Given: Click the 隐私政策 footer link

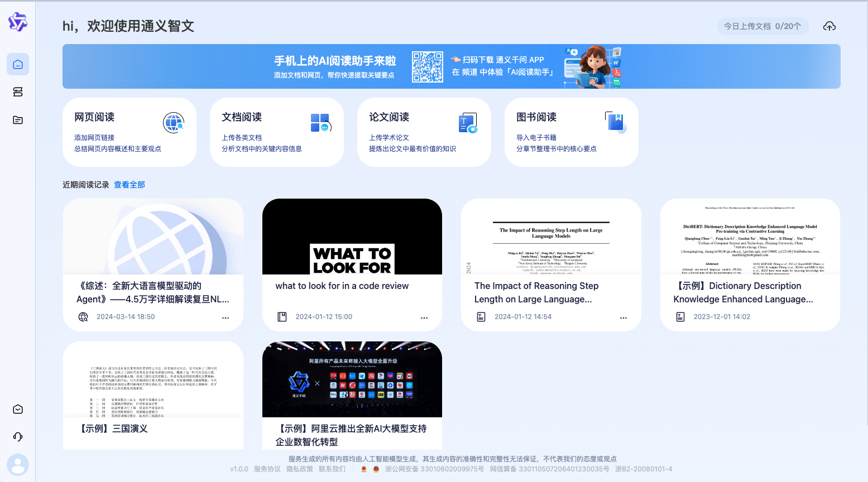Looking at the screenshot, I should pos(300,469).
